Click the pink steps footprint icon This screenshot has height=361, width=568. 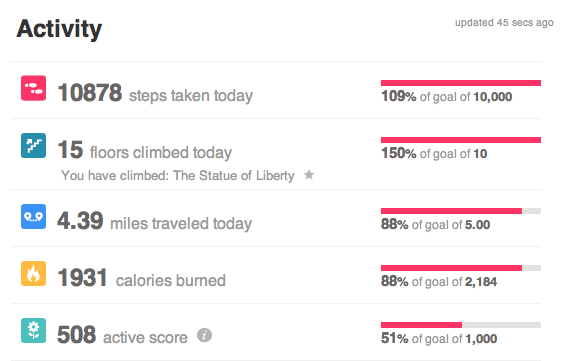coord(33,88)
